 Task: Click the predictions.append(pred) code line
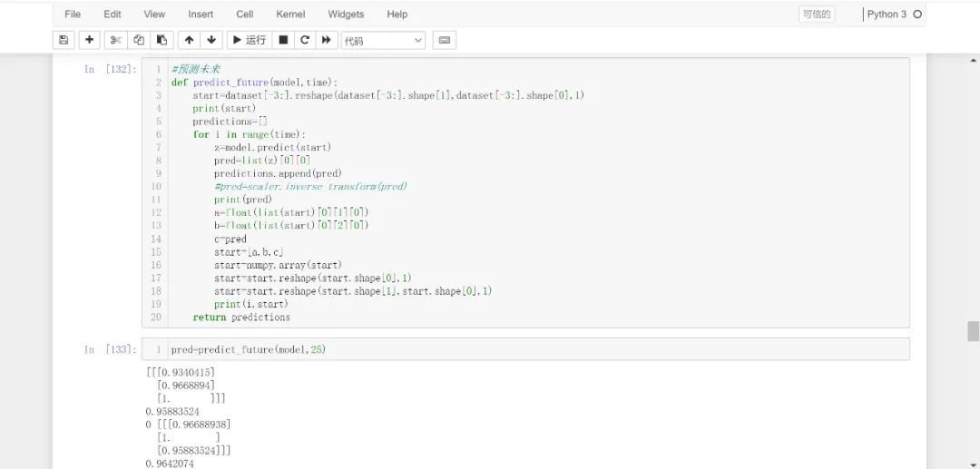tap(279, 173)
